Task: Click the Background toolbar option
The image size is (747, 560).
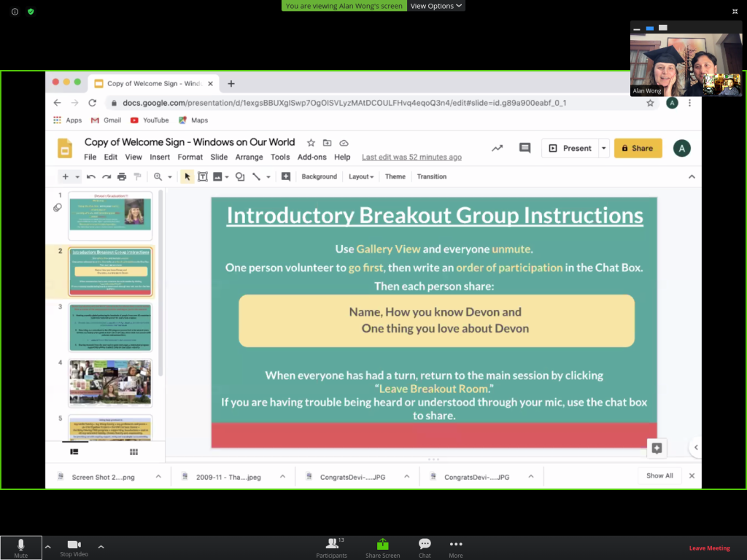Action: (x=319, y=176)
